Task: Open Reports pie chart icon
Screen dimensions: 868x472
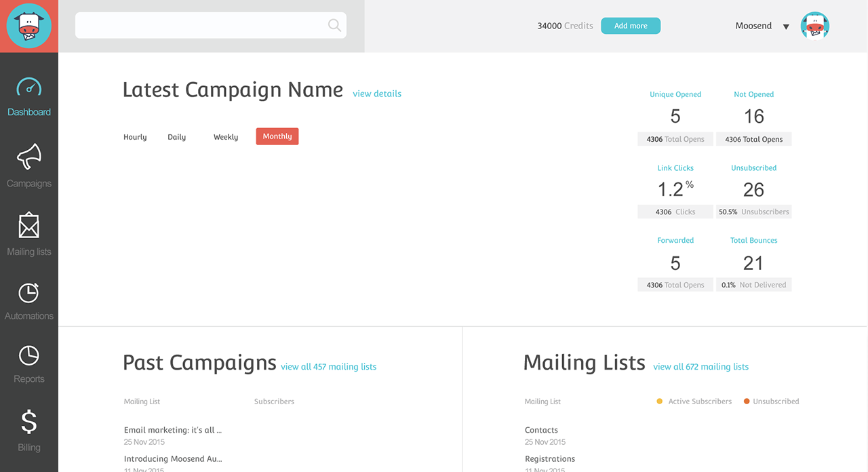Action: [28, 355]
